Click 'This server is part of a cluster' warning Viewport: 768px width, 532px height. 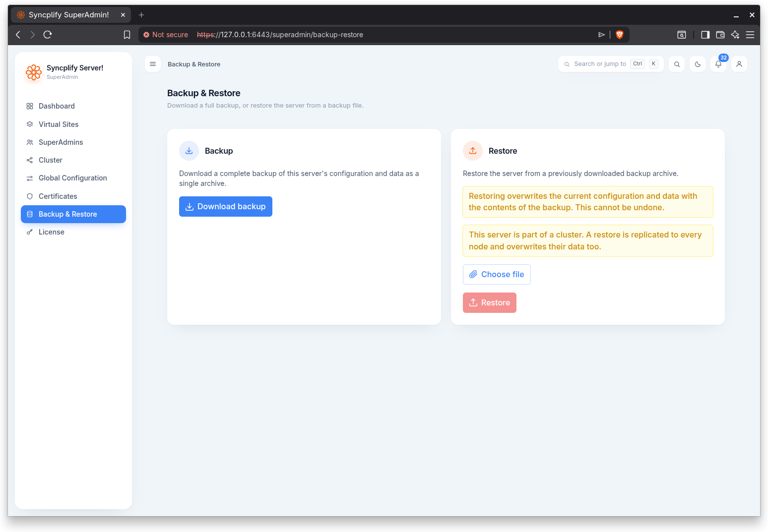pos(588,240)
